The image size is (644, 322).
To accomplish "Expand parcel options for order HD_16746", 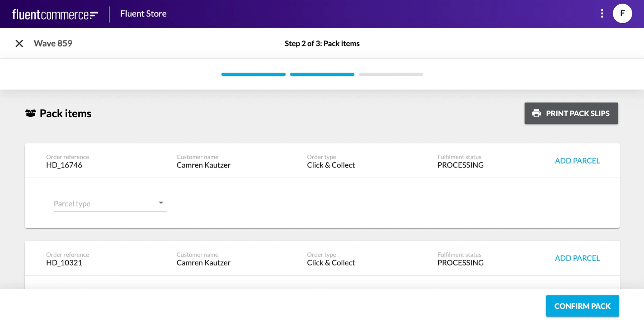I will coord(577,161).
